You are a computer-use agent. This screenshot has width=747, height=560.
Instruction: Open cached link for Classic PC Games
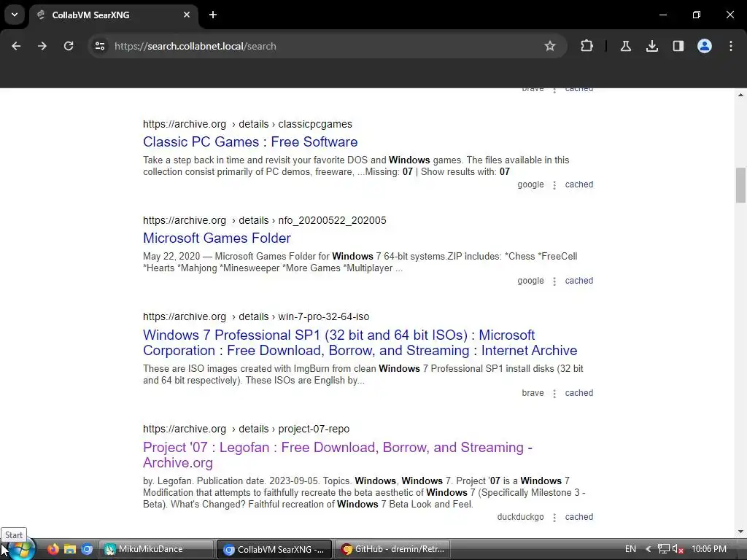578,184
